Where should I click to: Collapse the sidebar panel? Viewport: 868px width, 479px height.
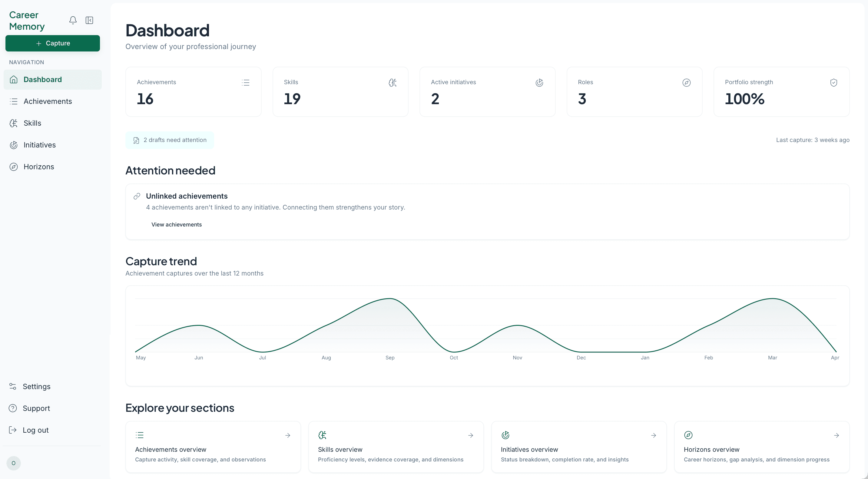89,20
